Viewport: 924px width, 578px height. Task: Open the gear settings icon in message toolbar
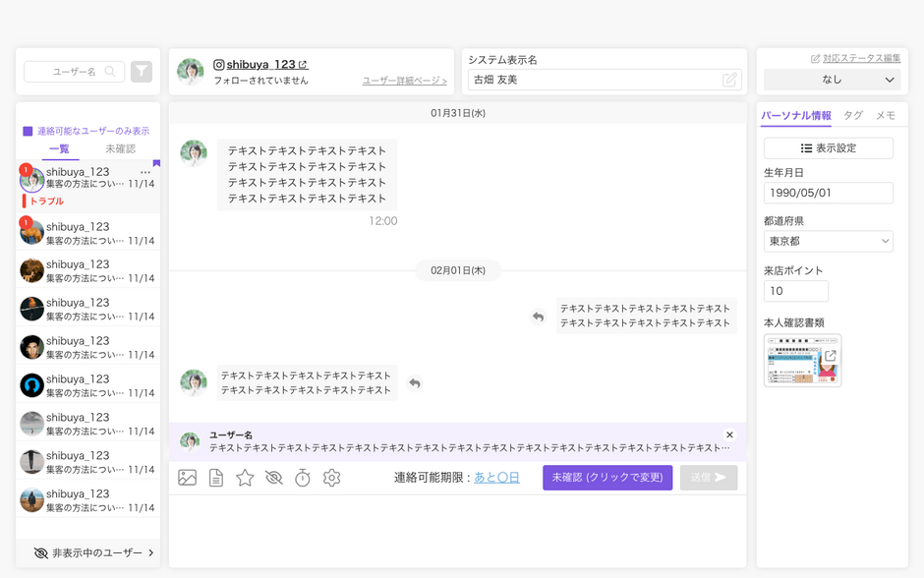tap(332, 478)
